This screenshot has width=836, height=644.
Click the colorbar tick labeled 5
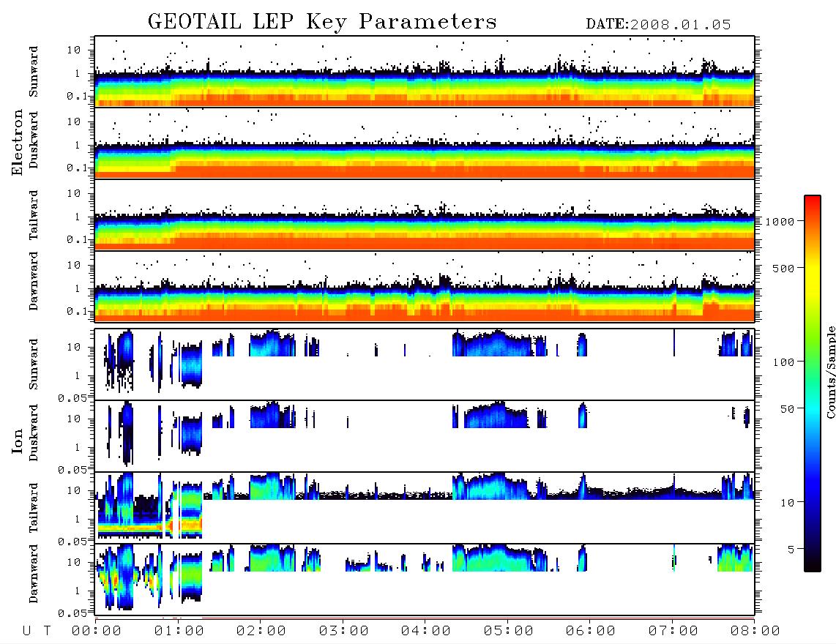pyautogui.click(x=791, y=549)
